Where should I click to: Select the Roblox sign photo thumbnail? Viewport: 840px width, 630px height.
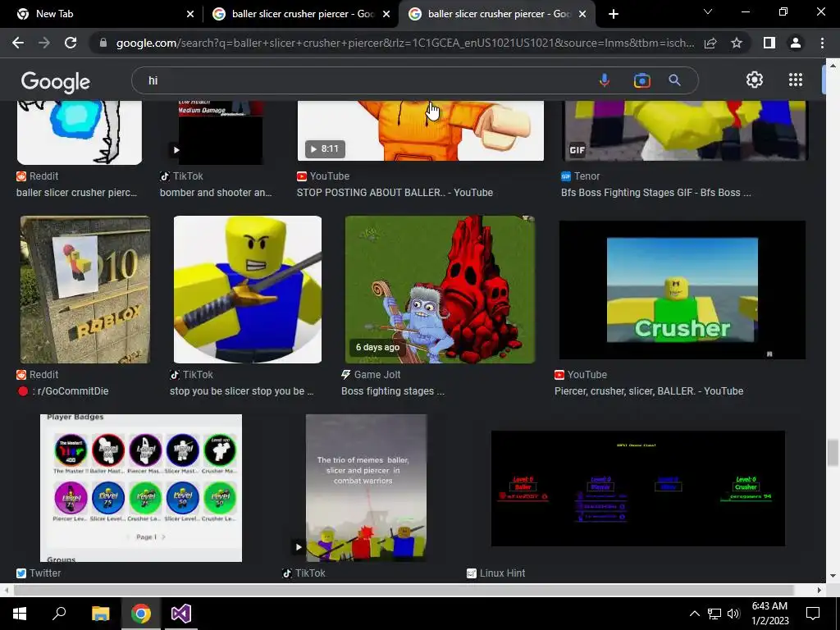point(85,290)
